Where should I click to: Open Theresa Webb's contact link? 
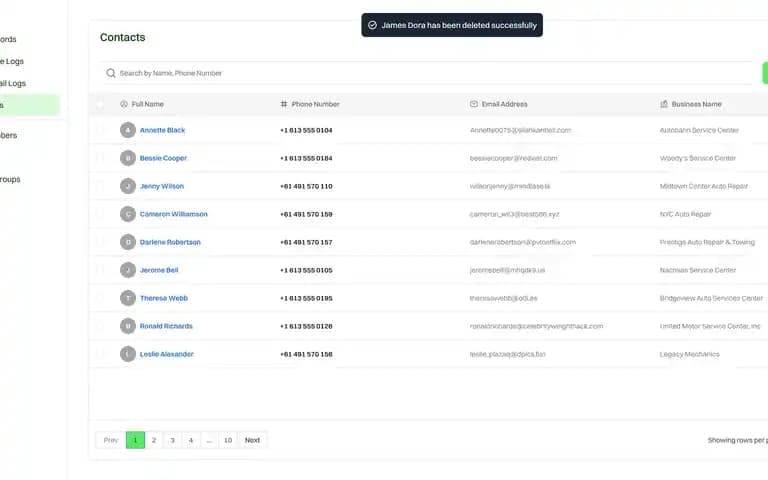point(164,298)
